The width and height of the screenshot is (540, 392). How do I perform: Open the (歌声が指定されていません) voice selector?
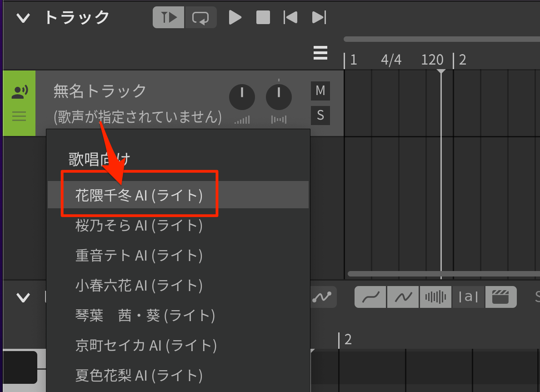[137, 117]
